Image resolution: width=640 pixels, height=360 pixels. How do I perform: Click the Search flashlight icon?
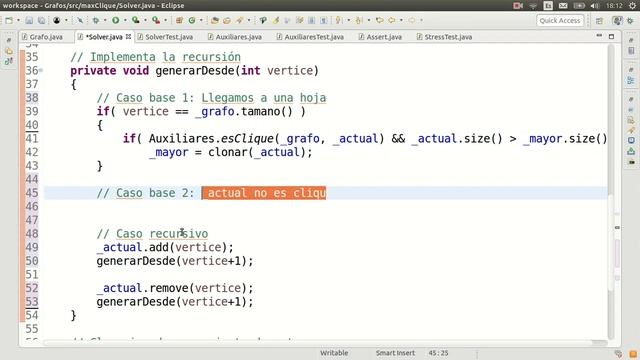coord(240,20)
